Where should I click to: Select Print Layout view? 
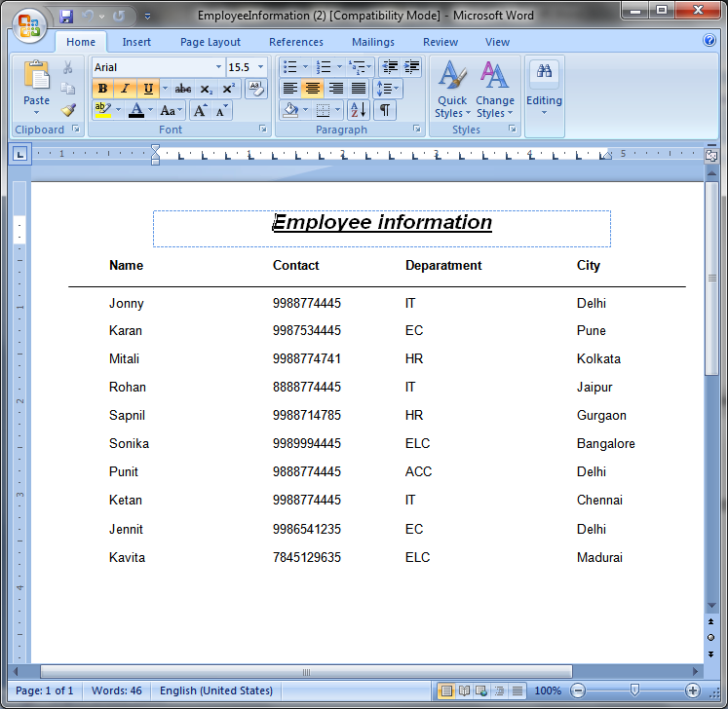click(x=446, y=690)
